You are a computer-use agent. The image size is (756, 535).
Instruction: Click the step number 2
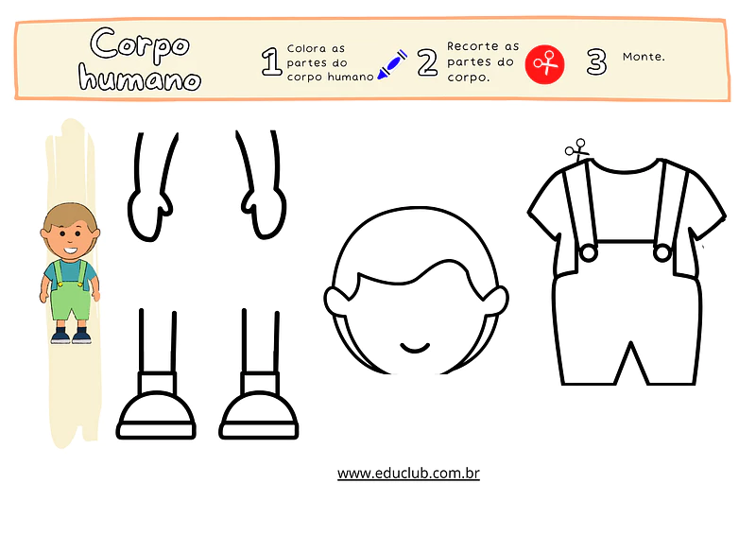pyautogui.click(x=427, y=62)
